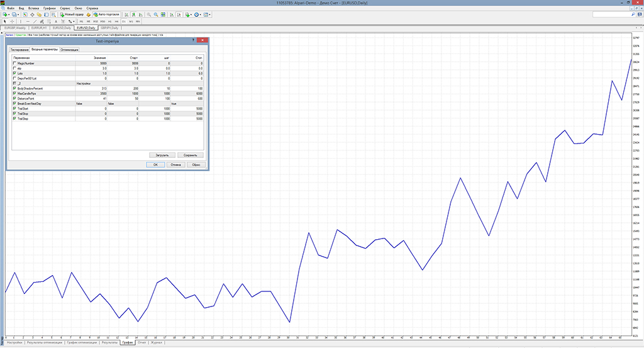Viewport: 644px width, 348px height.
Task: Enable the MagicNumber parameter checkbox
Action: [x=14, y=64]
